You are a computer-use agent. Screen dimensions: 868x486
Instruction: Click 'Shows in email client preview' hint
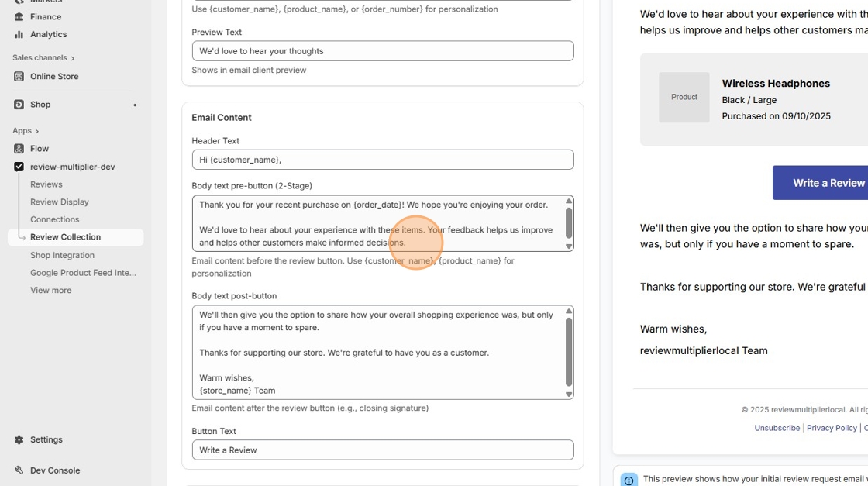(x=249, y=70)
